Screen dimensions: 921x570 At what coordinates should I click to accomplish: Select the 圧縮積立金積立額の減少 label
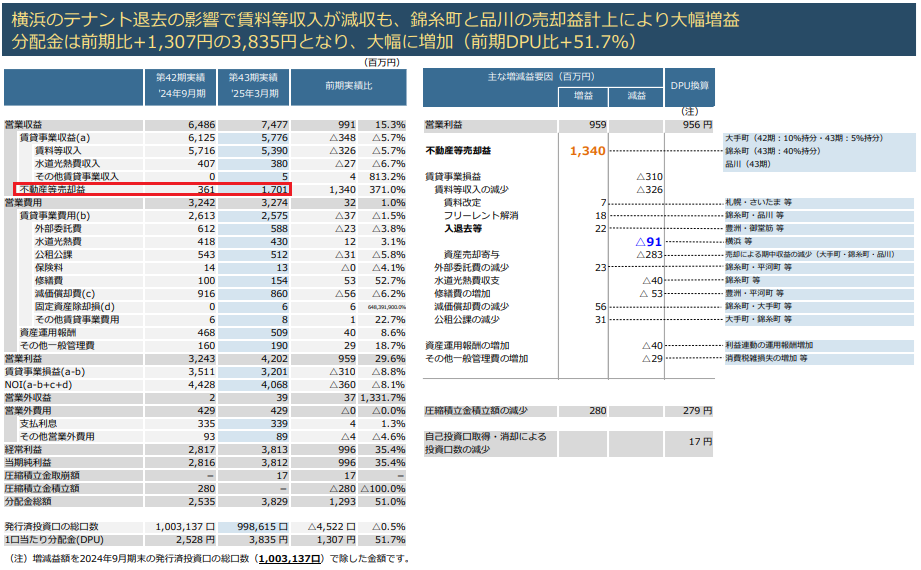pyautogui.click(x=476, y=411)
